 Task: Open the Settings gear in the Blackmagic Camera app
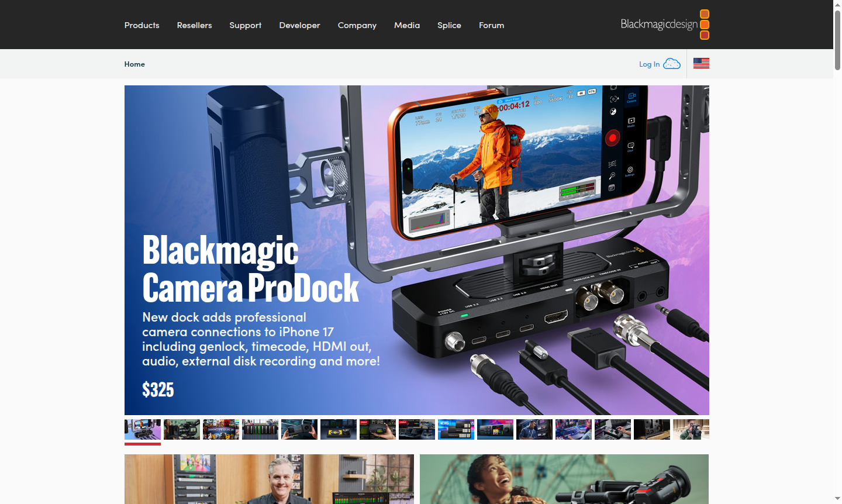(x=630, y=170)
